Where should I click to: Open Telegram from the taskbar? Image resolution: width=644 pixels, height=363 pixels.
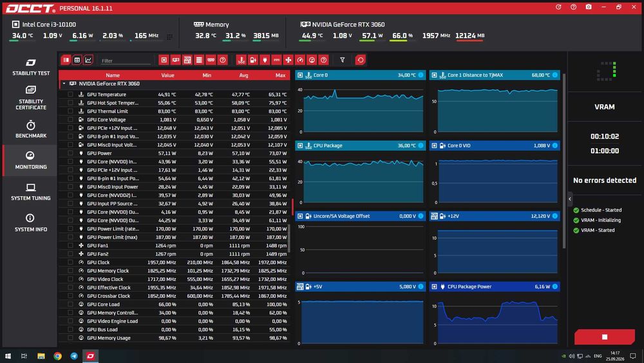pyautogui.click(x=74, y=356)
